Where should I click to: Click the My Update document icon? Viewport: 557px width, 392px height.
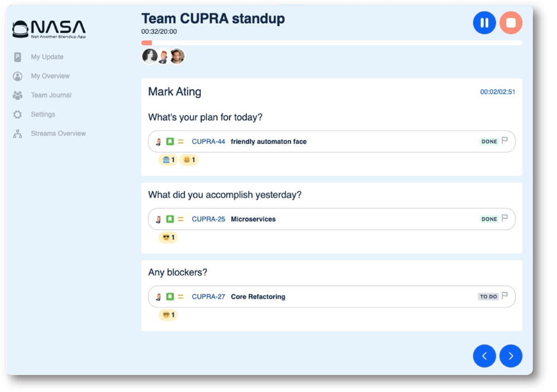point(17,57)
